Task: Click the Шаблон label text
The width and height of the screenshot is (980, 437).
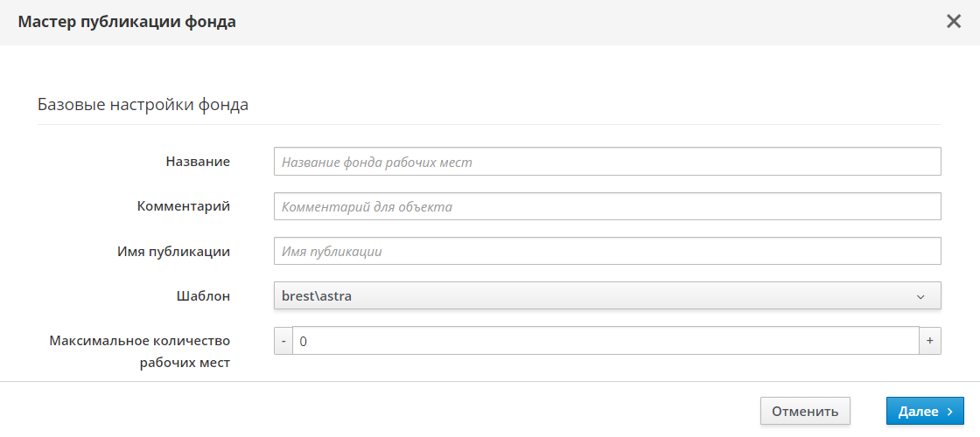Action: tap(203, 296)
